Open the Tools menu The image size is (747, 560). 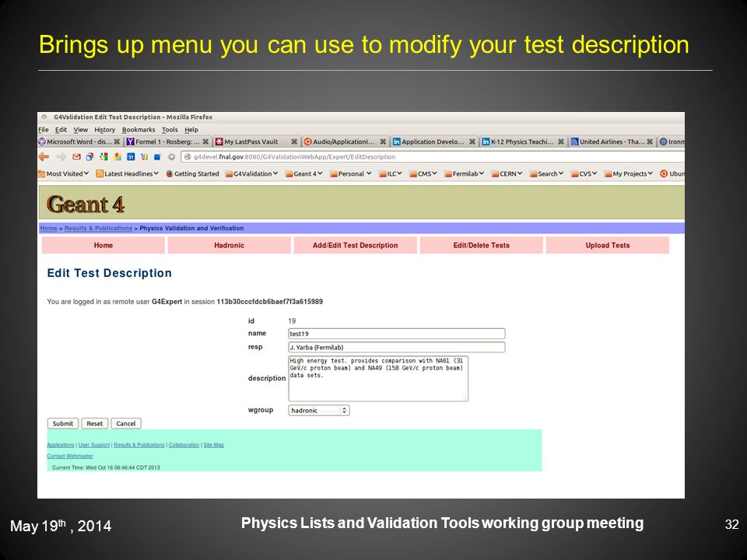[x=170, y=130]
